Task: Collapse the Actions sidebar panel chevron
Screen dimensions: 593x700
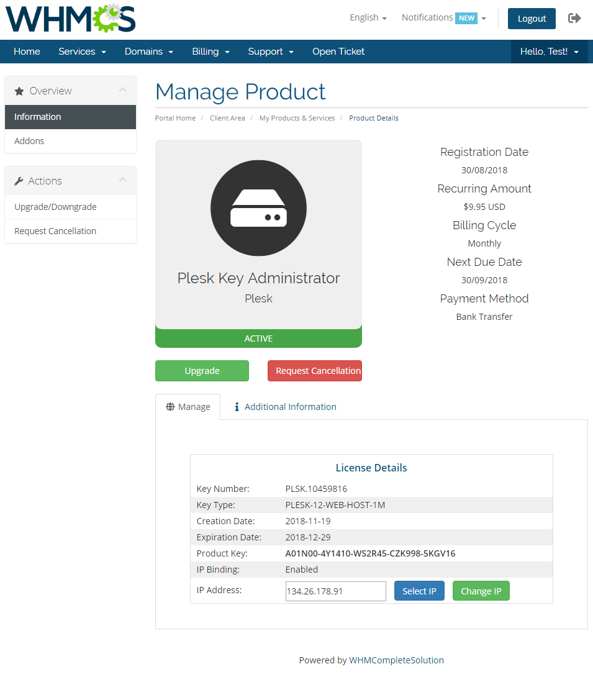Action: point(123,180)
